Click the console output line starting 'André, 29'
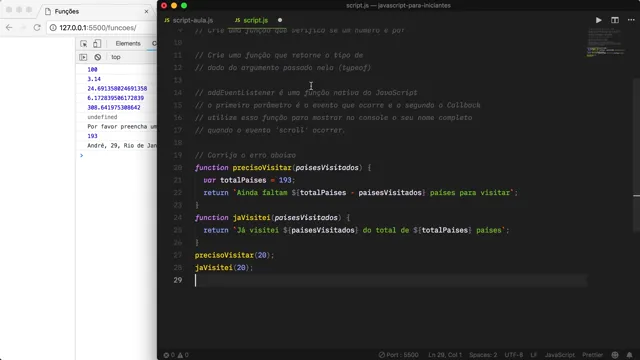 coord(122,145)
